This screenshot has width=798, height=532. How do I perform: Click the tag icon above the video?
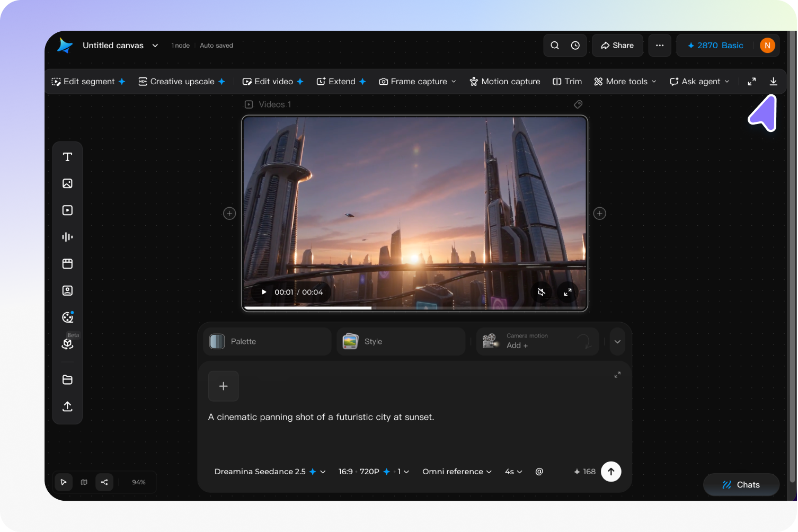[578, 104]
